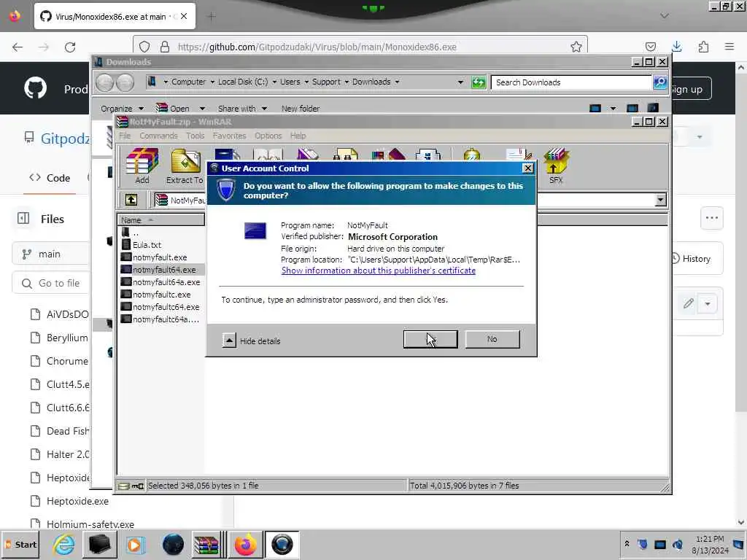The width and height of the screenshot is (747, 560).
Task: Open Firefox extensions icon
Action: [703, 47]
